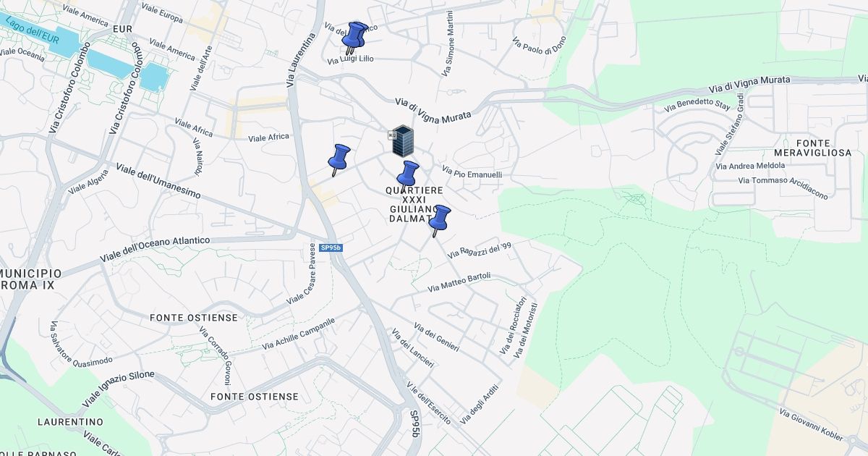Click the blue SP95b road shield
The image size is (868, 456).
point(331,248)
